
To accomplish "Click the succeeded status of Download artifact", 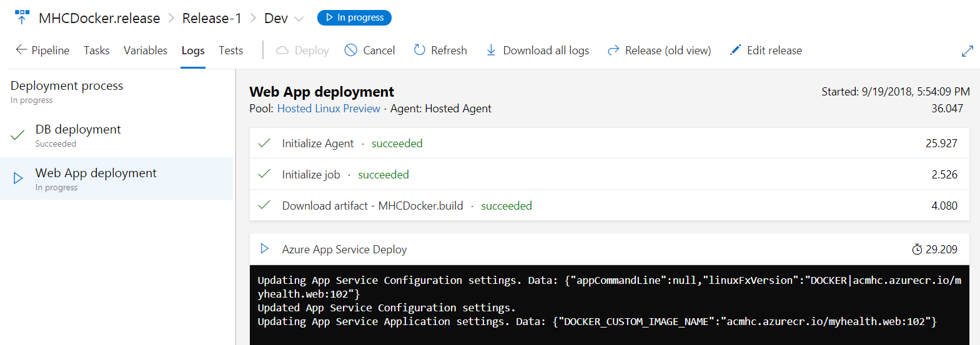I will [x=507, y=206].
